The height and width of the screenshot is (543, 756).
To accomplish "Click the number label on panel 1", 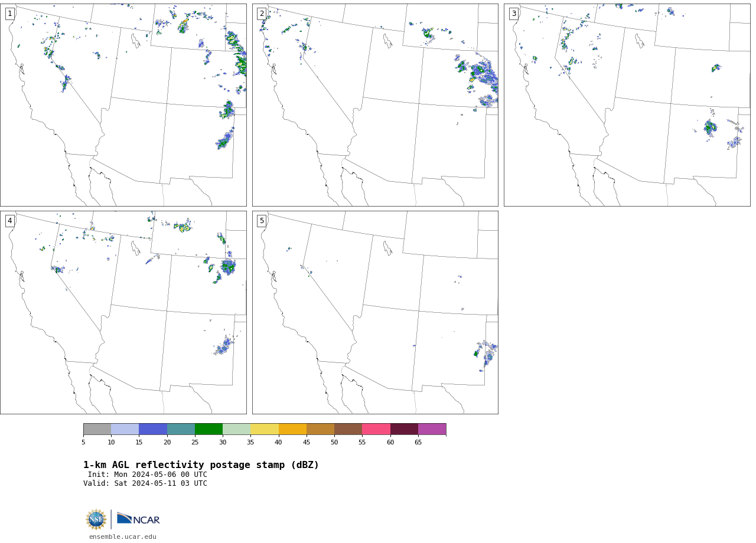I will 10,14.
